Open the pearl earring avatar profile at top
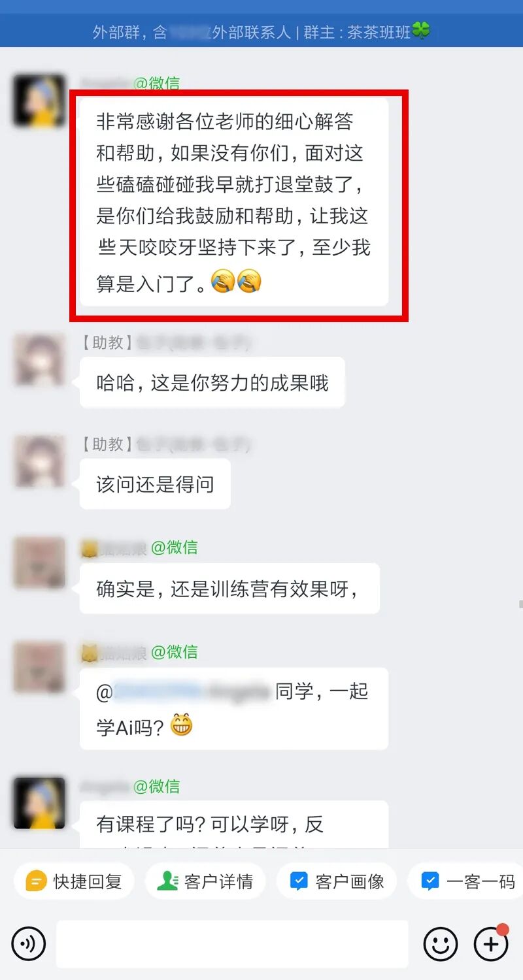The height and width of the screenshot is (980, 523). point(39,101)
